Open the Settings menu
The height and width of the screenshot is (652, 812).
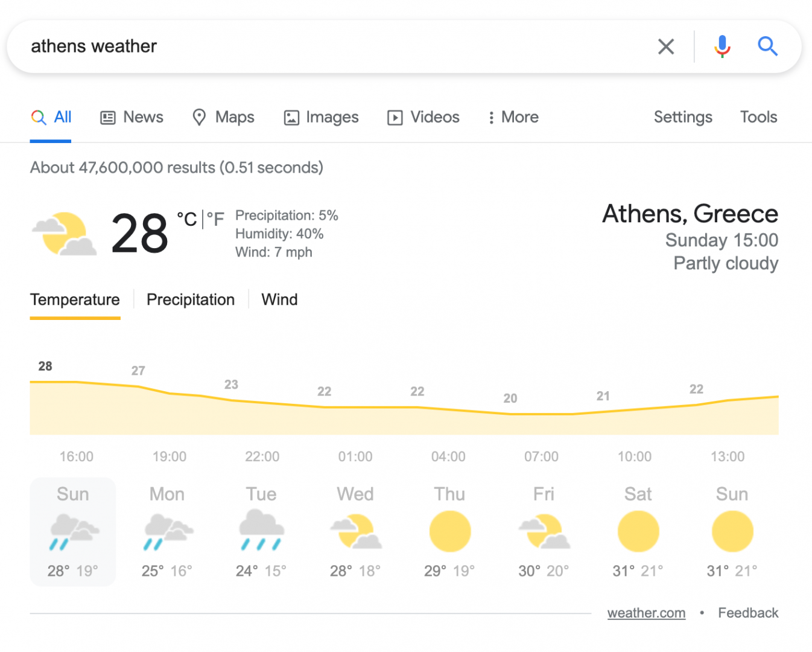pyautogui.click(x=683, y=117)
